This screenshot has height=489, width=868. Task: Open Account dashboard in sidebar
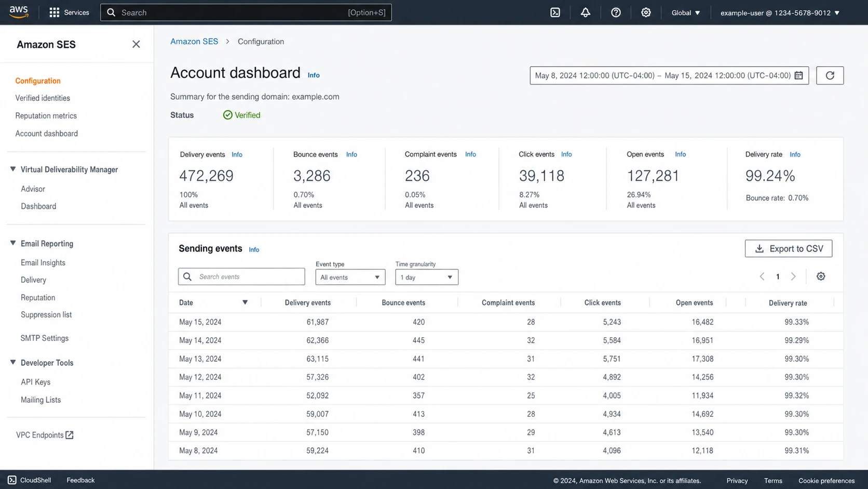tap(47, 134)
